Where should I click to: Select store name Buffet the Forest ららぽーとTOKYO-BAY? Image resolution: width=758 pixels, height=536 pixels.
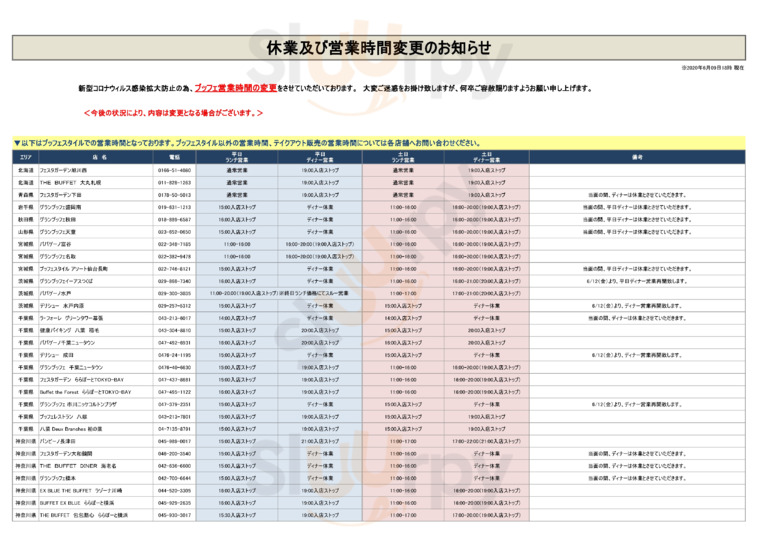click(x=85, y=392)
